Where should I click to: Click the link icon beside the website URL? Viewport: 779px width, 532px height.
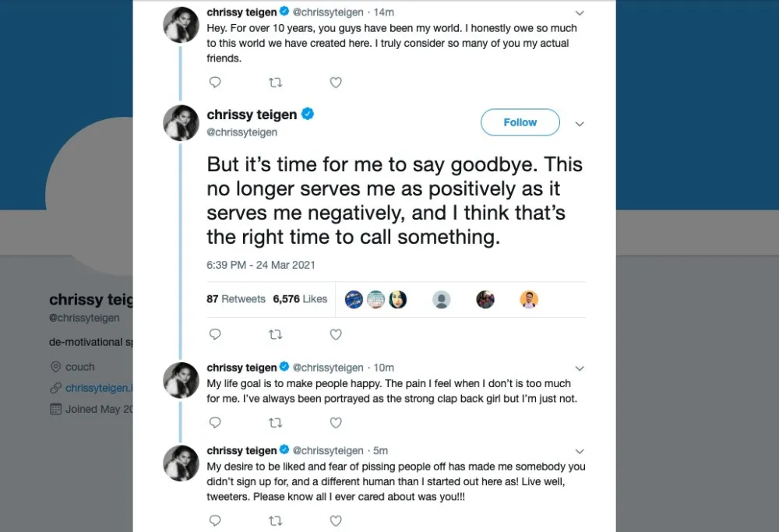tap(55, 388)
